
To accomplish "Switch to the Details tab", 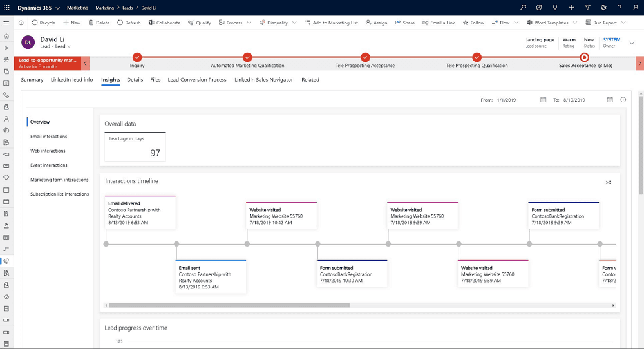I will (x=135, y=80).
